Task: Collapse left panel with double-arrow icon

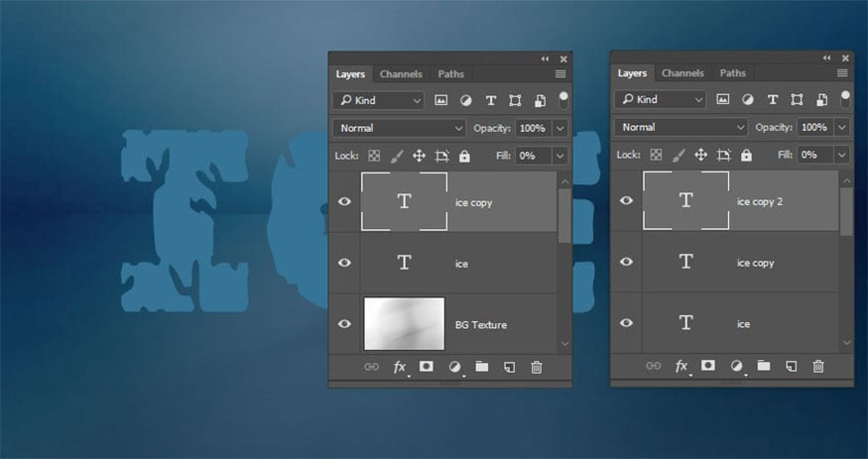Action: [x=546, y=58]
